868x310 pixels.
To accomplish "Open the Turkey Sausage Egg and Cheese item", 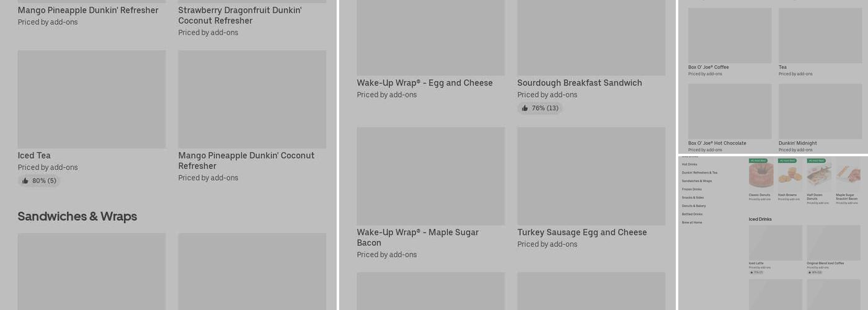I will 582,232.
